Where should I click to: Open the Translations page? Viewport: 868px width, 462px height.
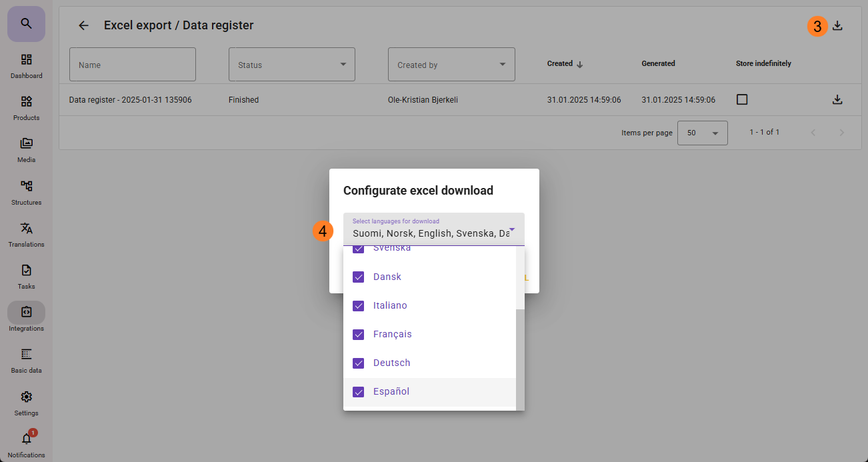(x=26, y=234)
